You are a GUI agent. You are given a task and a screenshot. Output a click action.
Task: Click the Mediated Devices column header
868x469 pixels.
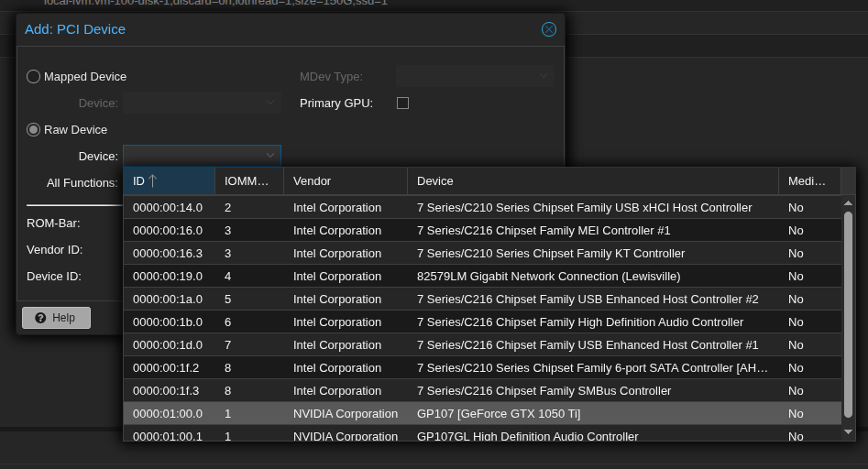(x=808, y=181)
